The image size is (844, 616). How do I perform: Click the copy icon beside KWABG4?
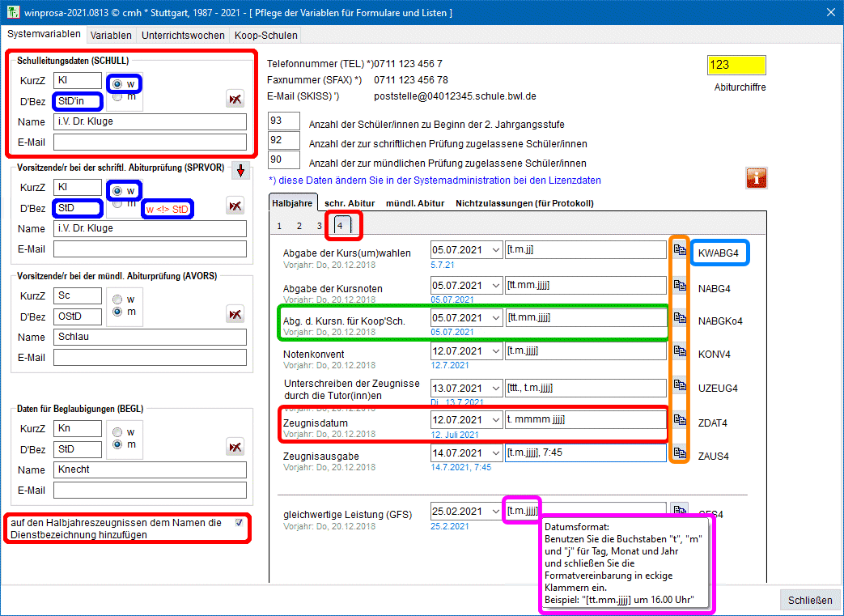(680, 250)
